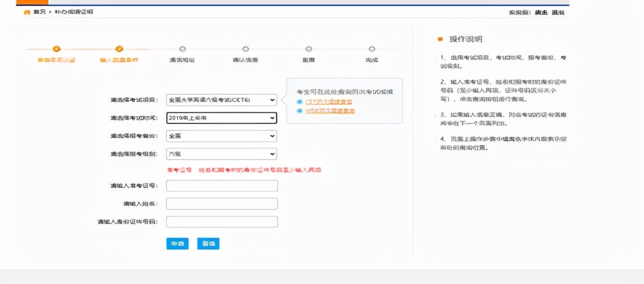
Task: Click the fifth step circle in progress bar
Action: [308, 49]
